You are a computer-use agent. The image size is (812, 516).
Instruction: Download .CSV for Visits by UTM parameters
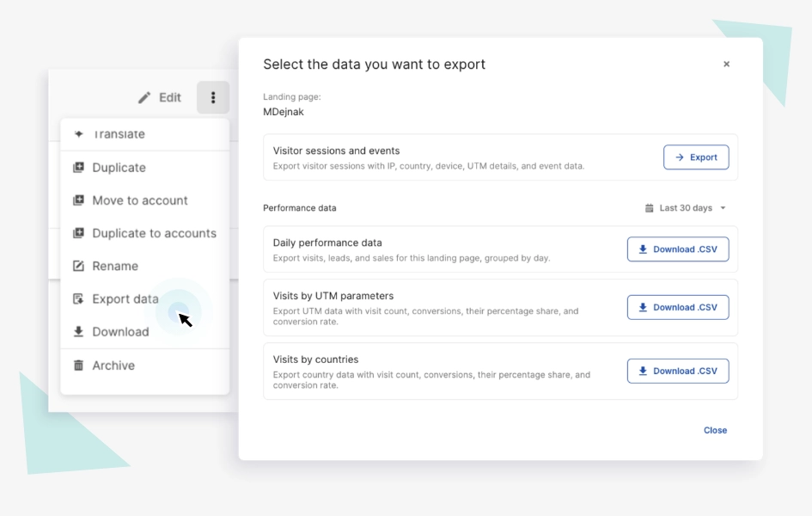click(x=678, y=307)
